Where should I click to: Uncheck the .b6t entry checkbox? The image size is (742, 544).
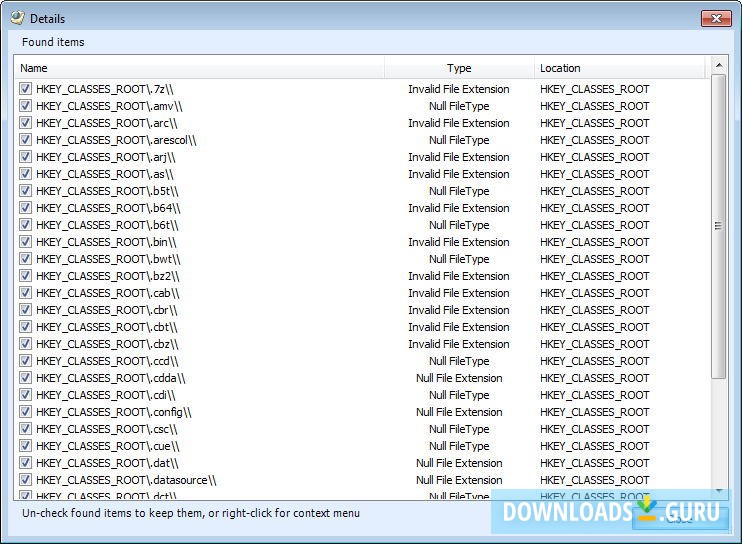tap(26, 225)
